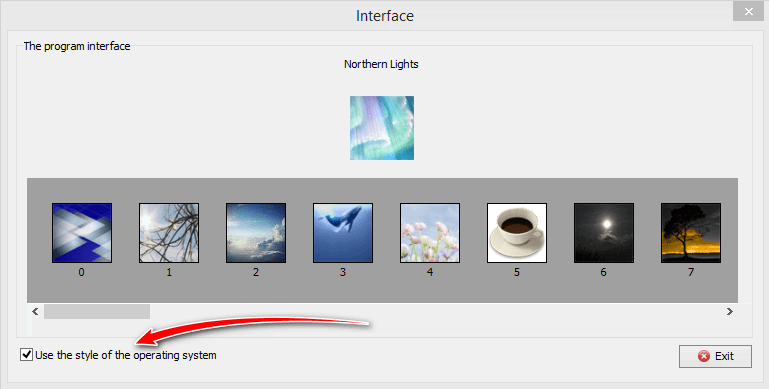
Task: Click the right scroll arrow of theme list
Action: 730,311
